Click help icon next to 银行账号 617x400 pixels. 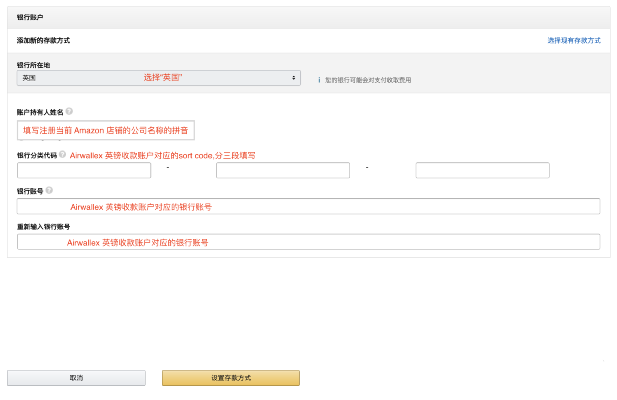click(49, 190)
